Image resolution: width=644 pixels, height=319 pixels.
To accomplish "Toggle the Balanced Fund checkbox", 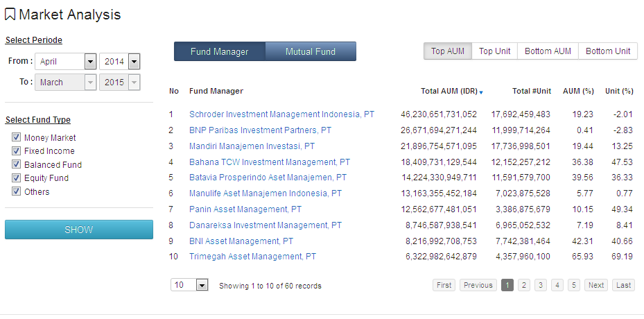I will 16,165.
